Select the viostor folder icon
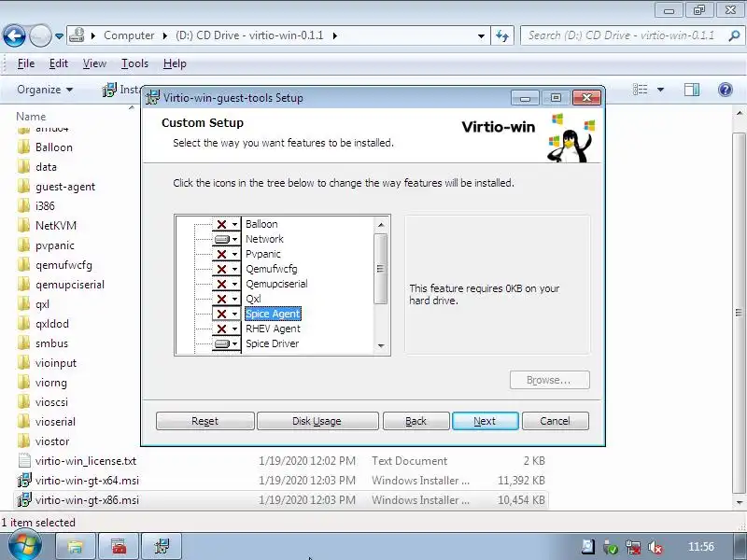This screenshot has width=747, height=560. (x=24, y=441)
